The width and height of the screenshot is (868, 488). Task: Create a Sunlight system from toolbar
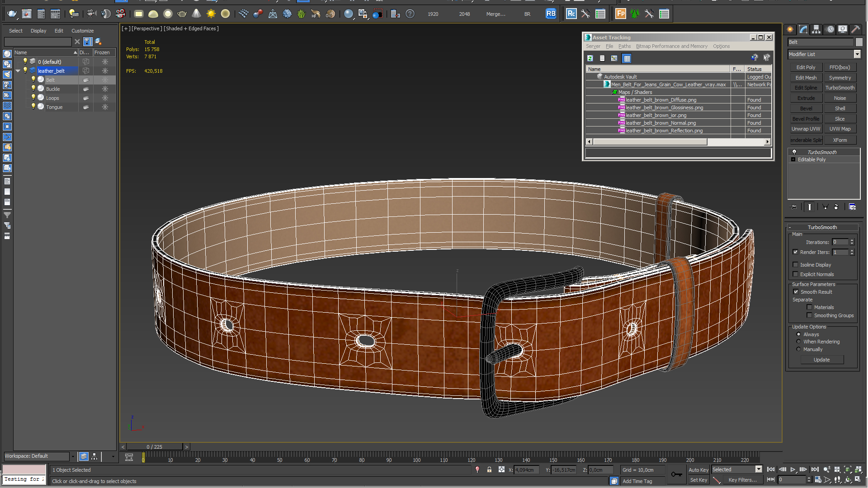[211, 14]
